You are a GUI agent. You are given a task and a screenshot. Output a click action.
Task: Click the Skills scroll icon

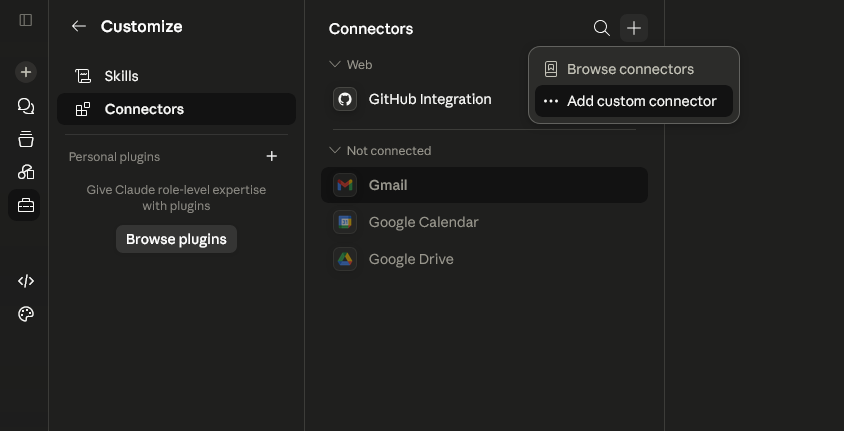pos(83,76)
